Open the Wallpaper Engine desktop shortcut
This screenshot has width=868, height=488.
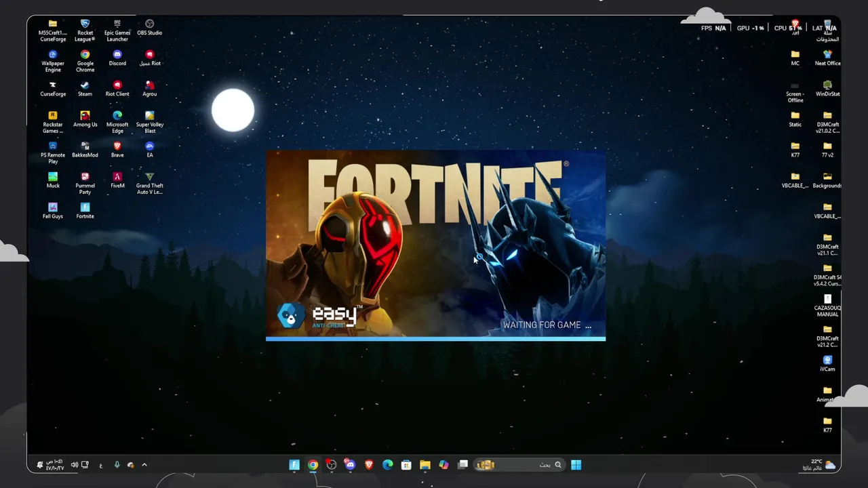click(x=53, y=61)
